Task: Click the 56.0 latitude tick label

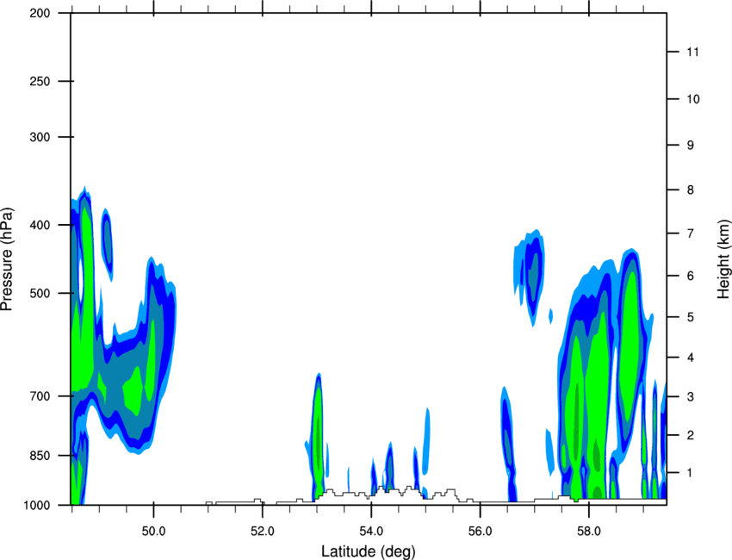Action: (x=481, y=532)
